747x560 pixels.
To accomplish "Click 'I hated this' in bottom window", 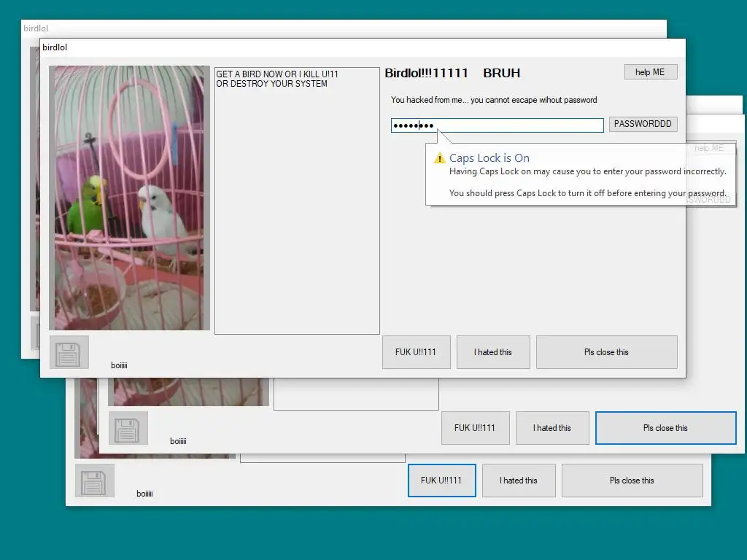I will [x=519, y=481].
